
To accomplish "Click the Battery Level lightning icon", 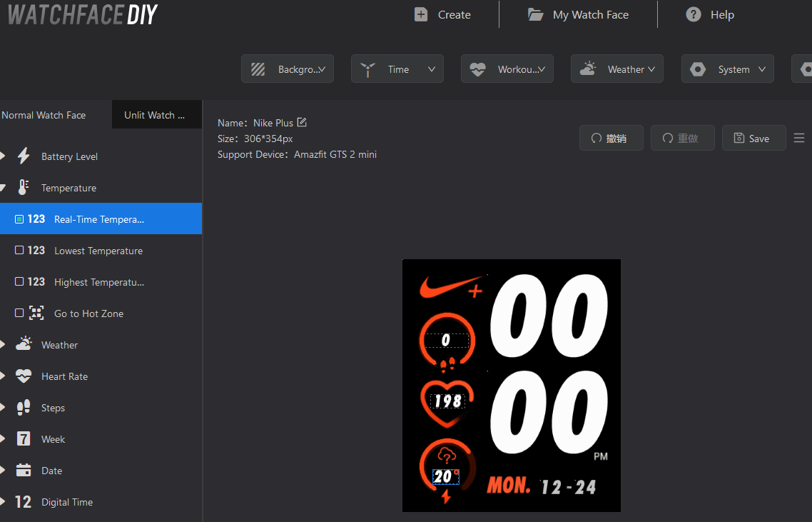I will click(24, 156).
